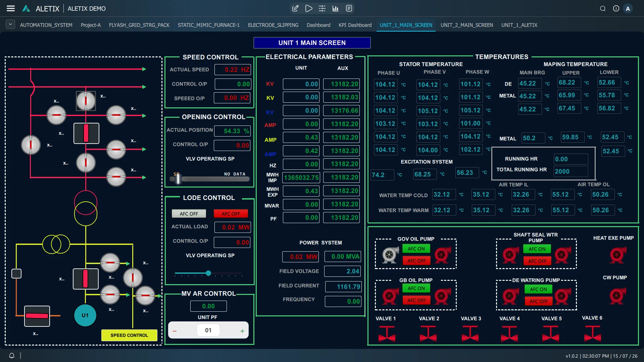Click MWH IMP unit value 1365032.75
This screenshot has height=362, width=644.
[x=301, y=177]
